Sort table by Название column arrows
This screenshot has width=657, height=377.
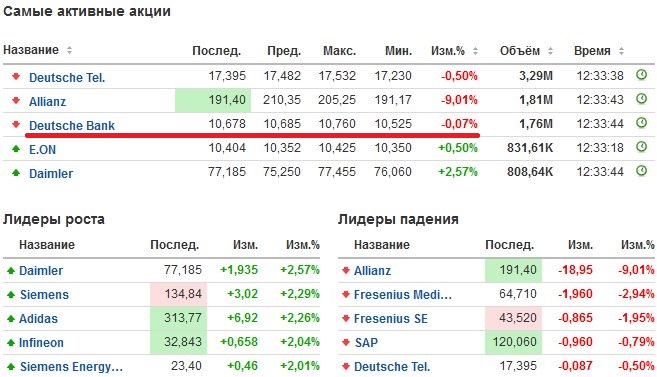[69, 50]
